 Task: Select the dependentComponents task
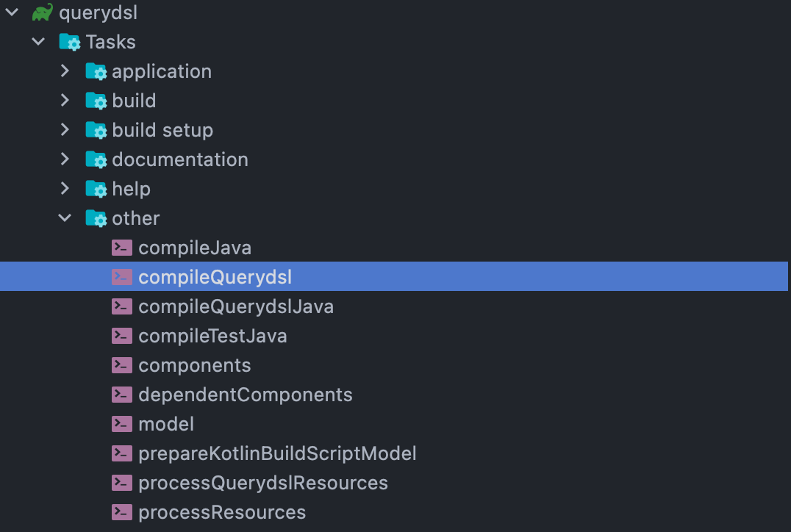pos(246,395)
